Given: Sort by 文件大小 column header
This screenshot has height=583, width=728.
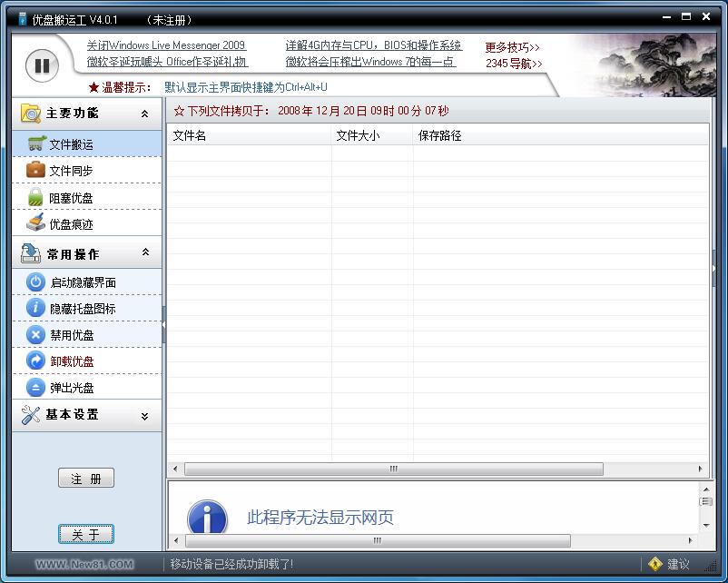Looking at the screenshot, I should 358,136.
